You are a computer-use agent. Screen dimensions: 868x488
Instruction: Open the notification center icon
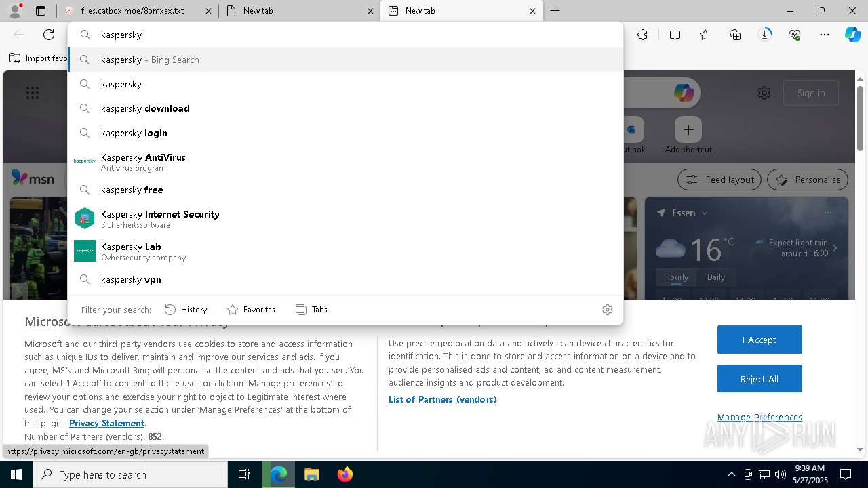pos(846,474)
